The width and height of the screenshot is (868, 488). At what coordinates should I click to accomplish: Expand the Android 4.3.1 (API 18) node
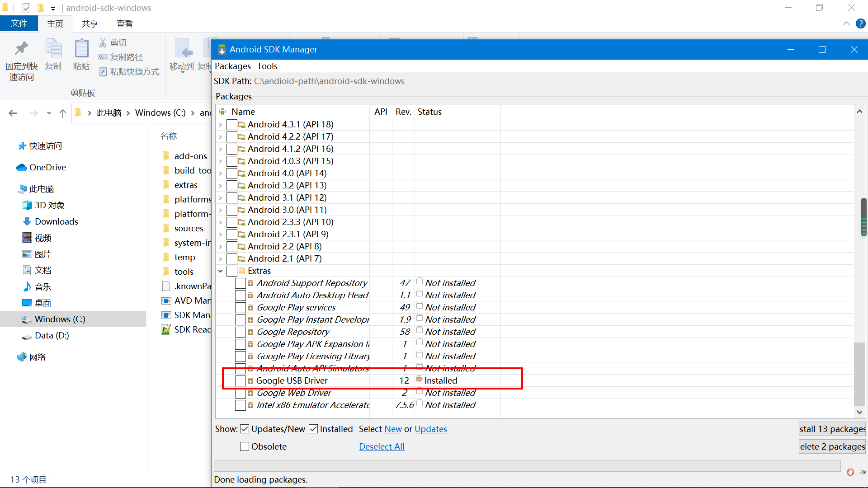221,125
